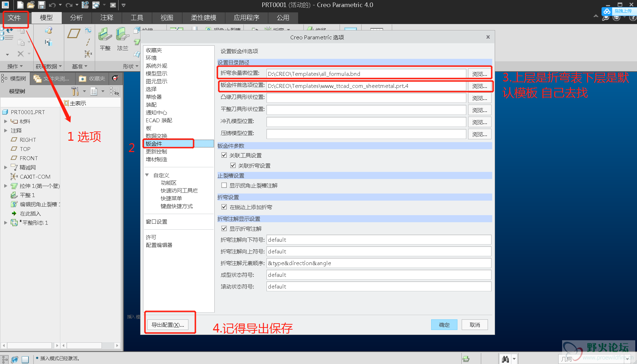
Task: Toggle the 关联折弯设置 checkbox
Action: (233, 166)
